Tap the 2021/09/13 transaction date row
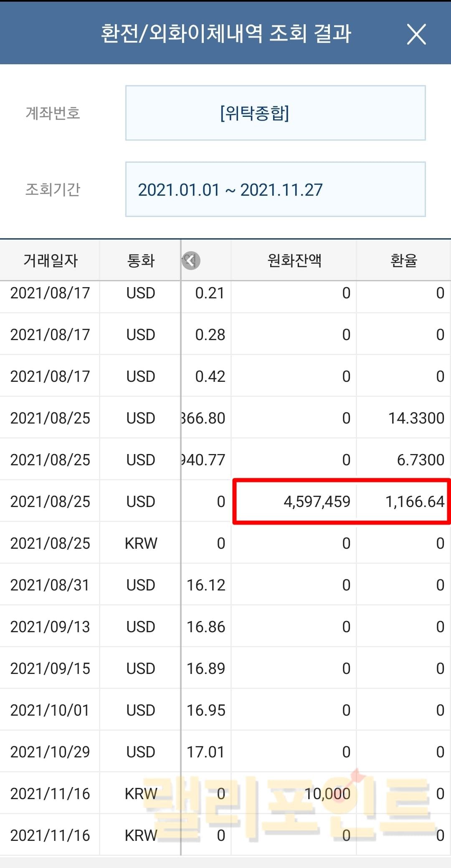The width and height of the screenshot is (451, 868). (x=50, y=627)
